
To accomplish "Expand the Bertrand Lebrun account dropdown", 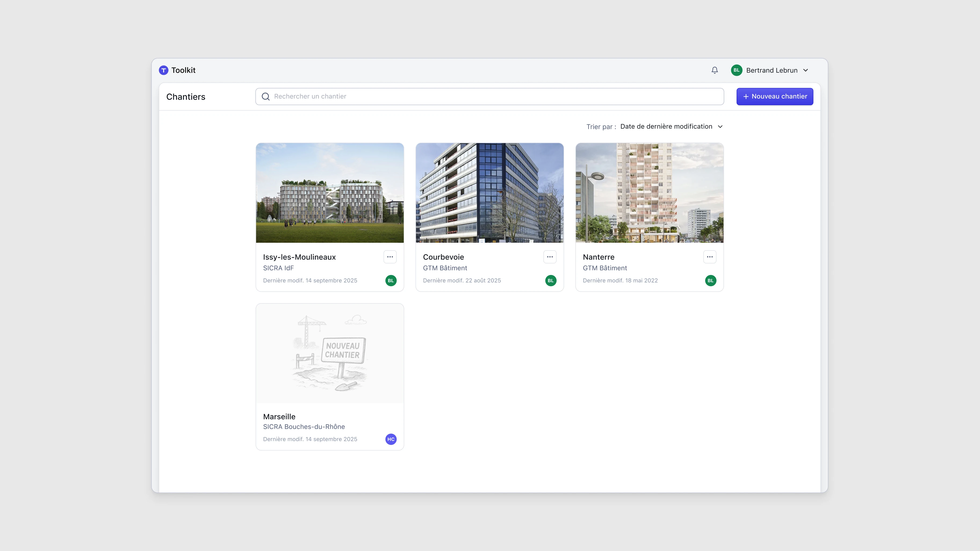I will [806, 70].
